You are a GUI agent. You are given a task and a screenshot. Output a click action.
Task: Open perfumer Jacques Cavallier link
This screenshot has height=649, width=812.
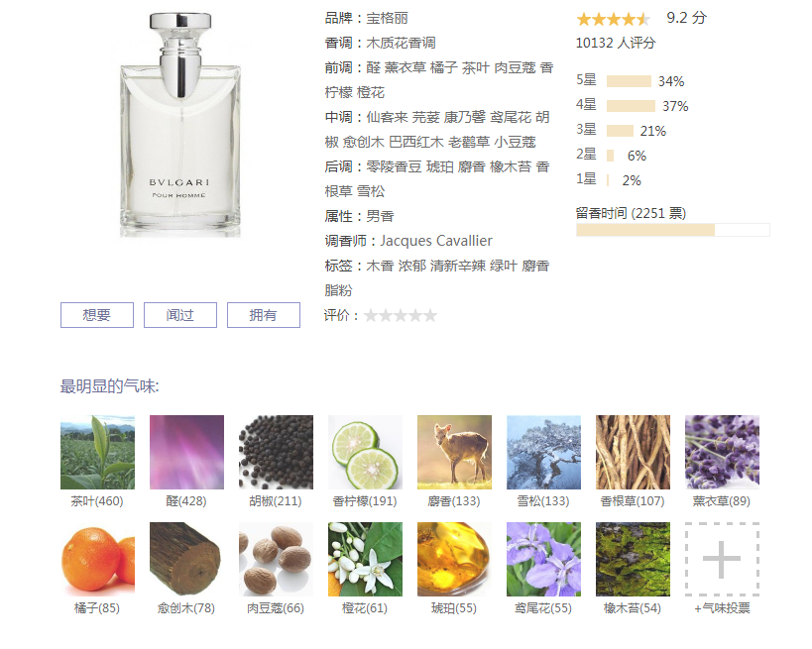click(436, 241)
